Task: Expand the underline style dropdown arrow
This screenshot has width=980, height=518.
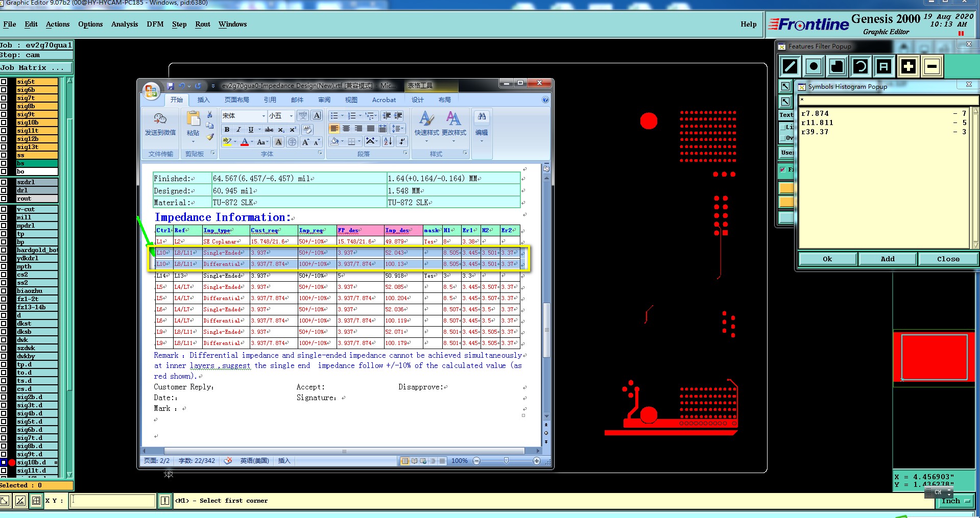Action: point(259,130)
